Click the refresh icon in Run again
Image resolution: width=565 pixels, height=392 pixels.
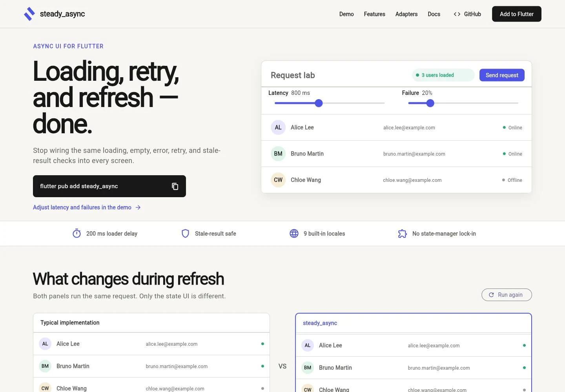491,295
